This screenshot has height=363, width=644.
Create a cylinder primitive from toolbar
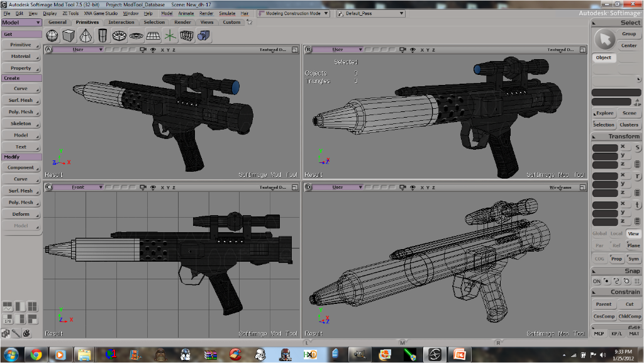103,36
